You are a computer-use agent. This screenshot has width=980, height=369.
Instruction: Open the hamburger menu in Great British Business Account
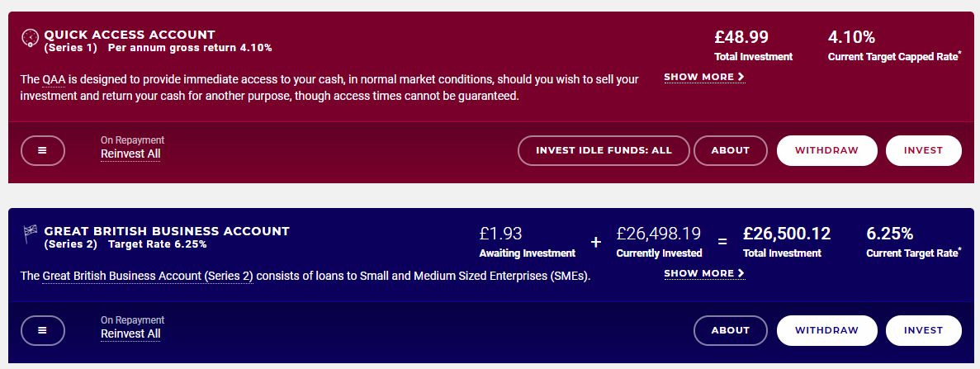click(x=42, y=331)
